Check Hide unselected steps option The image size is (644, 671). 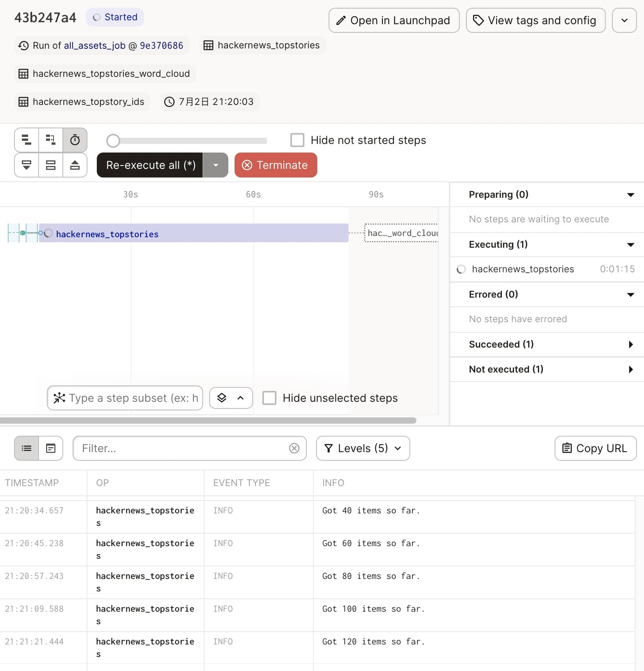click(x=269, y=398)
